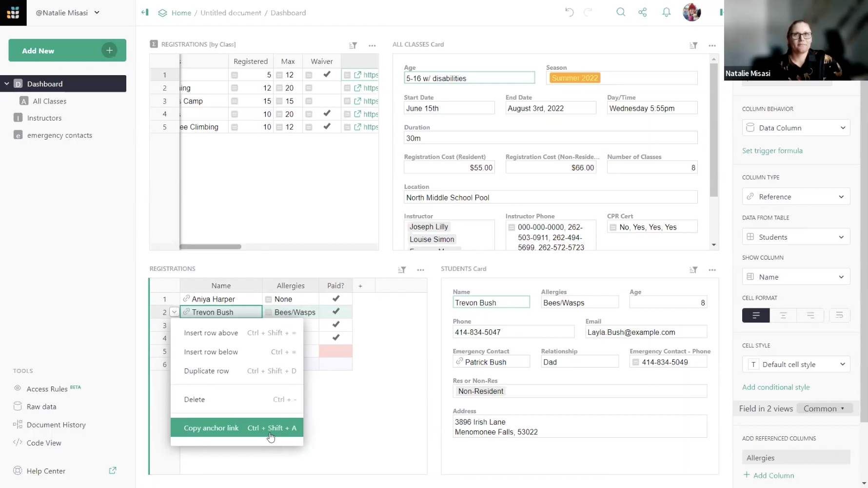Screen dimensions: 868x488
Task: Toggle the Paid? checkbox for Trevon Bush
Action: [335, 311]
